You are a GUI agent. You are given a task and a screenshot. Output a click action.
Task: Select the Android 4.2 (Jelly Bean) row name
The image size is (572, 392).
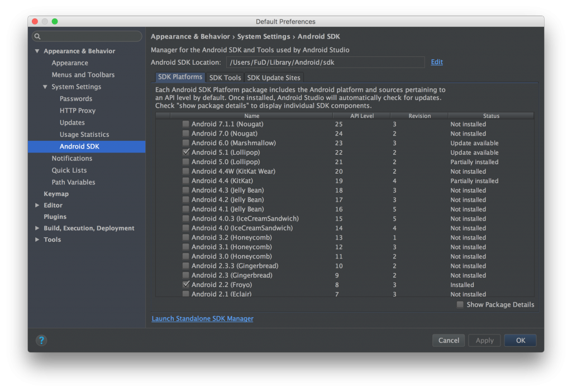pyautogui.click(x=228, y=200)
